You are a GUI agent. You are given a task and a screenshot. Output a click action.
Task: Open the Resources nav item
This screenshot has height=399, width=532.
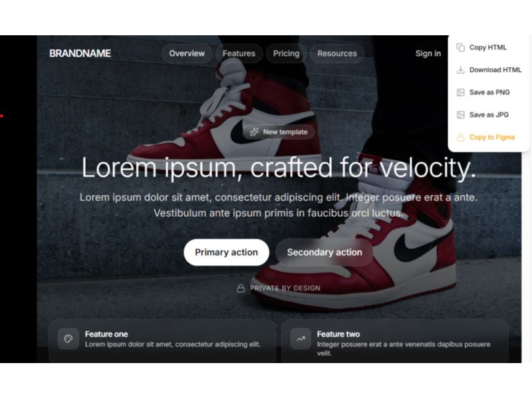click(x=337, y=53)
